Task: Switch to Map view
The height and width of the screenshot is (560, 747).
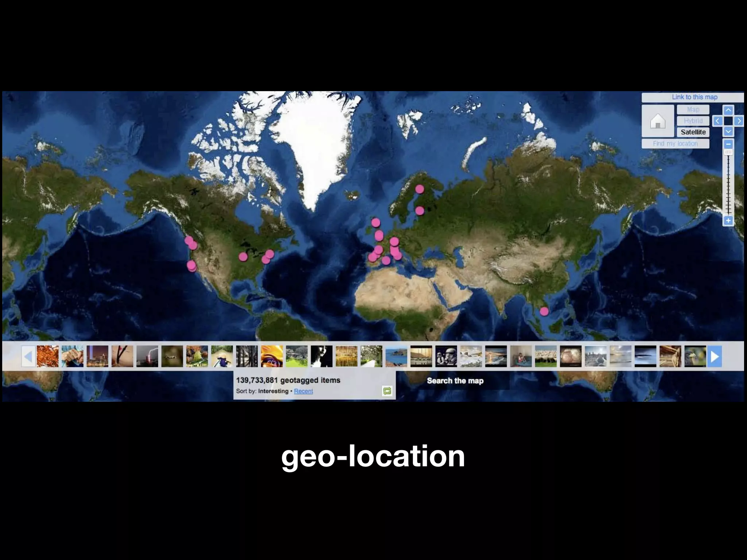Action: pos(693,109)
